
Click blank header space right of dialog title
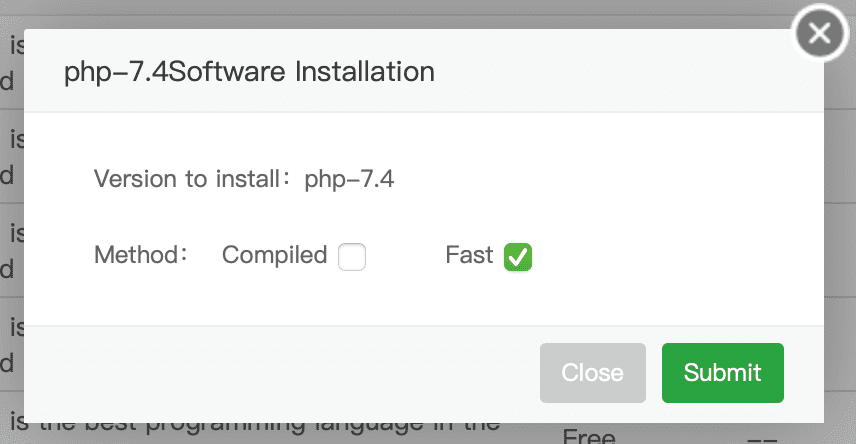pyautogui.click(x=620, y=72)
